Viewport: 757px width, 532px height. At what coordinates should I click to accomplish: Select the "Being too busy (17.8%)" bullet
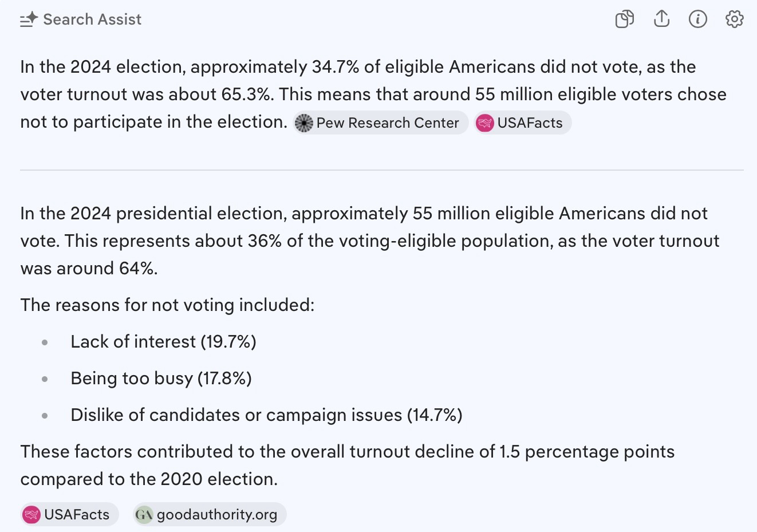161,379
